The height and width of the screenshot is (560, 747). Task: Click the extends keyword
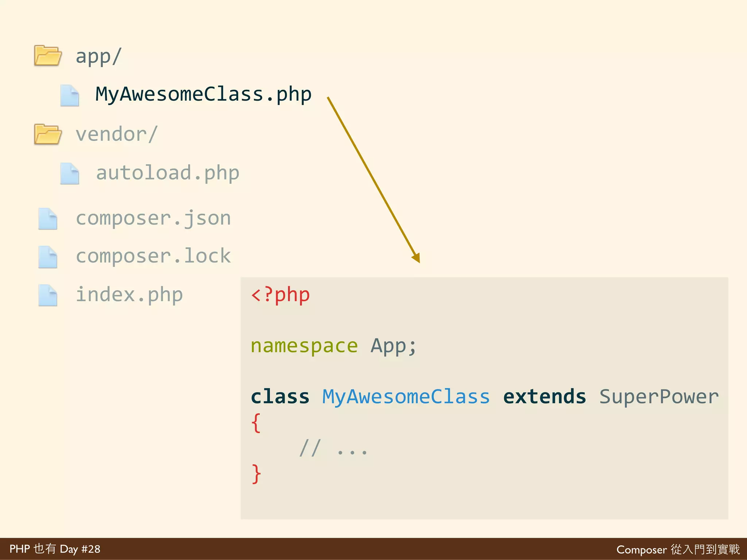545,396
